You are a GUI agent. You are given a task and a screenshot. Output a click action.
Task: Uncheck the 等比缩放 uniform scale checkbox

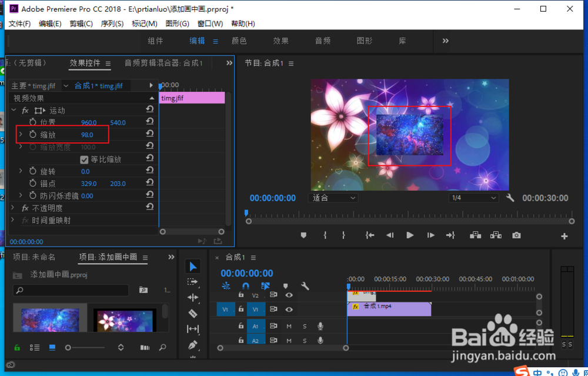click(84, 159)
